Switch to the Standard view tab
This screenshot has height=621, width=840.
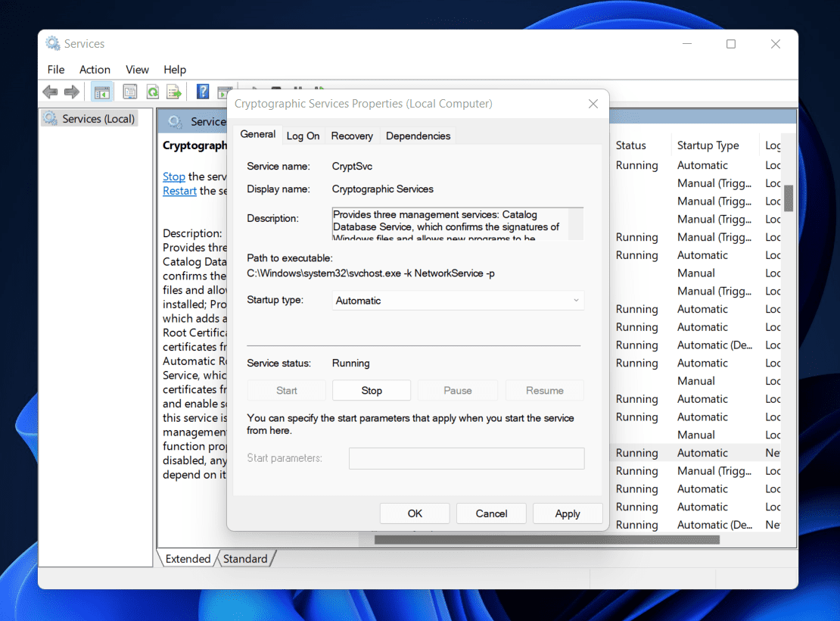(x=245, y=559)
